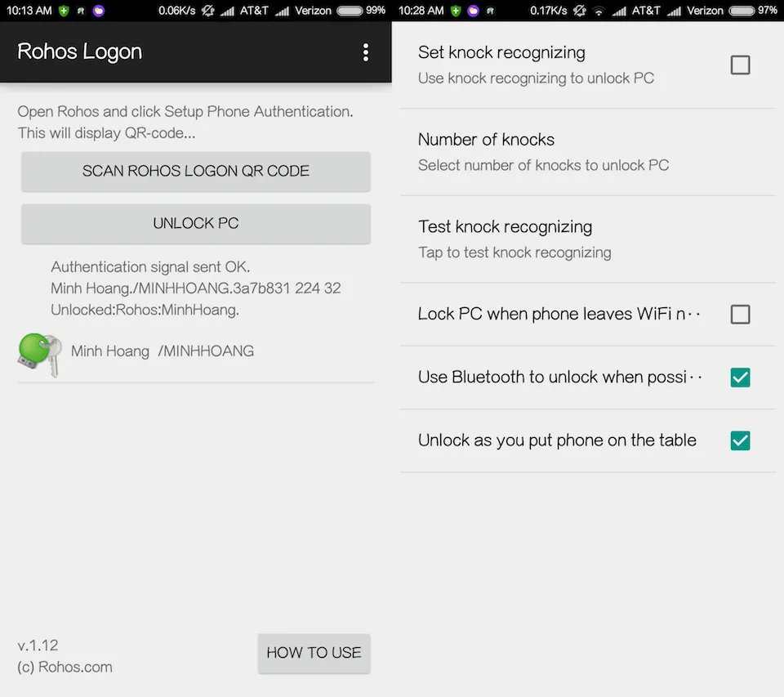Uncheck Use Bluetooth to unlock option

click(x=740, y=378)
